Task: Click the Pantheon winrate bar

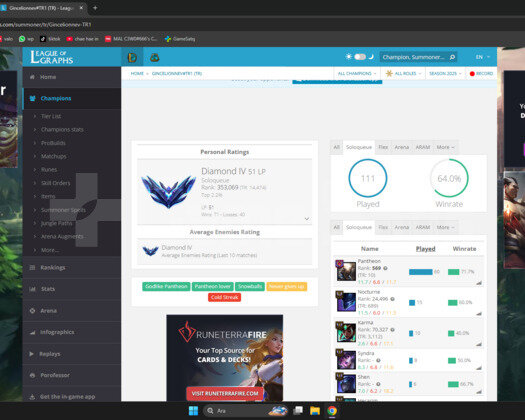Action: pyautogui.click(x=453, y=272)
